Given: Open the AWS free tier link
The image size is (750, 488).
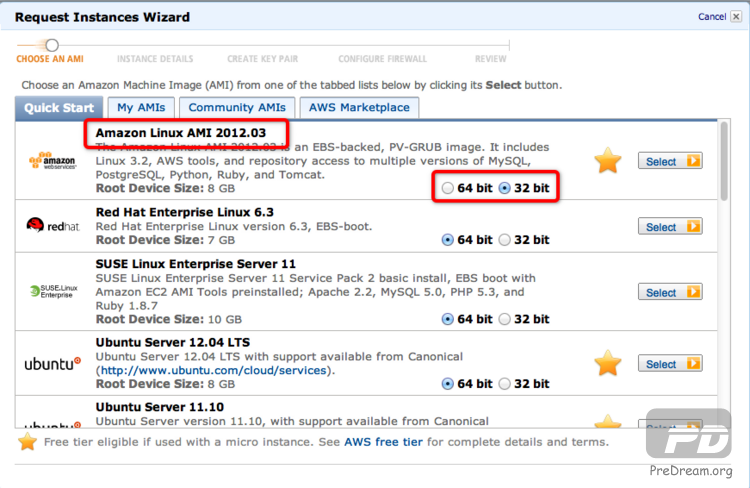Looking at the screenshot, I should pyautogui.click(x=383, y=442).
